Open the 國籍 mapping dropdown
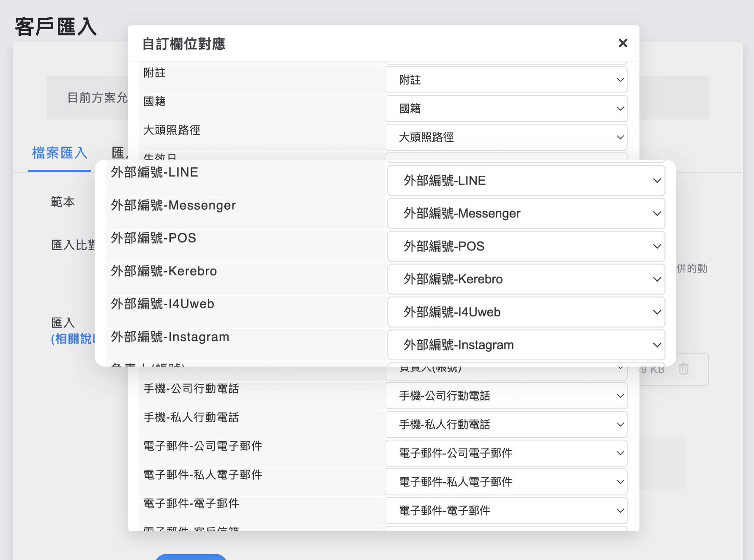754x560 pixels. (505, 109)
